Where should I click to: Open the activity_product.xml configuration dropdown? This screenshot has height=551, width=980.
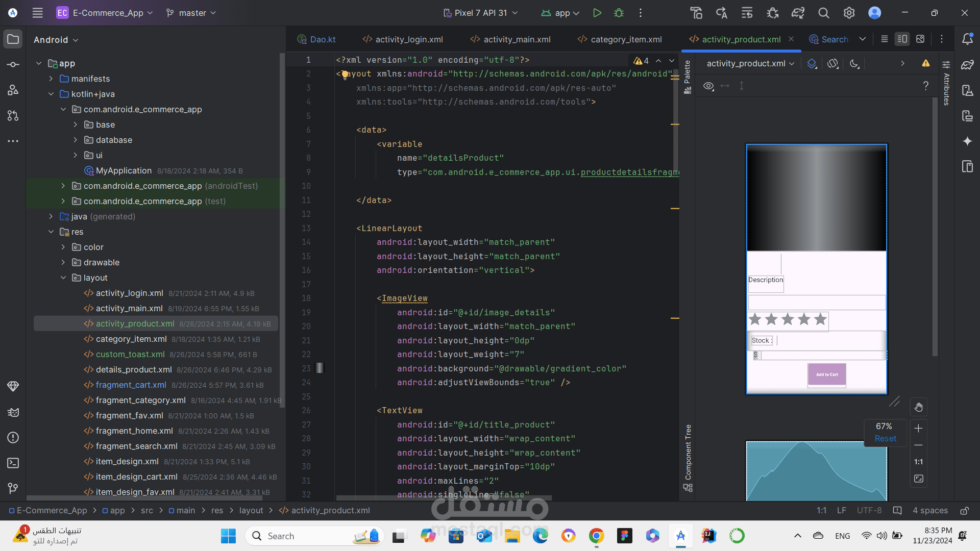pyautogui.click(x=750, y=63)
